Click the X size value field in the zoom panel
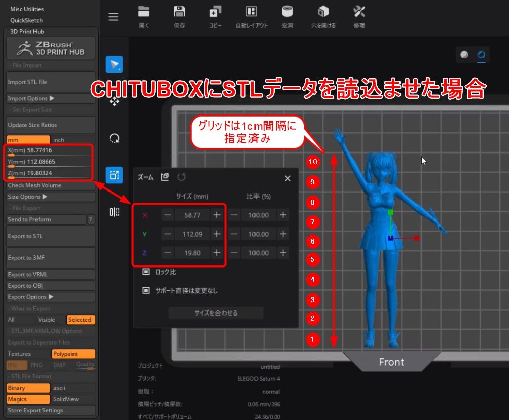This screenshot has width=509, height=420. (x=192, y=215)
